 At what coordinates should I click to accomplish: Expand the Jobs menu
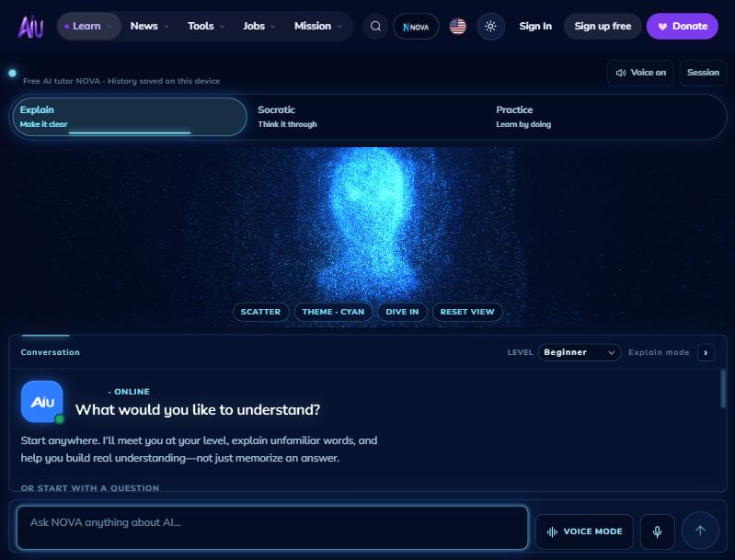pos(258,27)
